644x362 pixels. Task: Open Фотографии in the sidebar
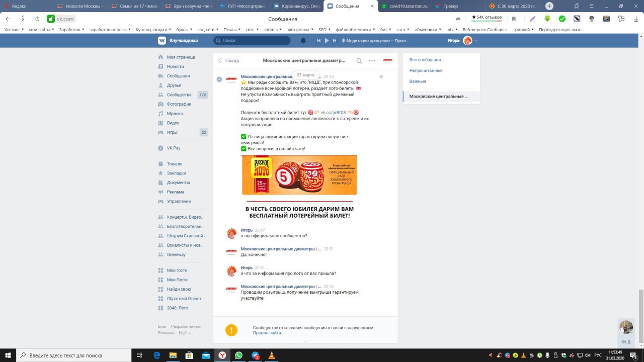tap(179, 104)
